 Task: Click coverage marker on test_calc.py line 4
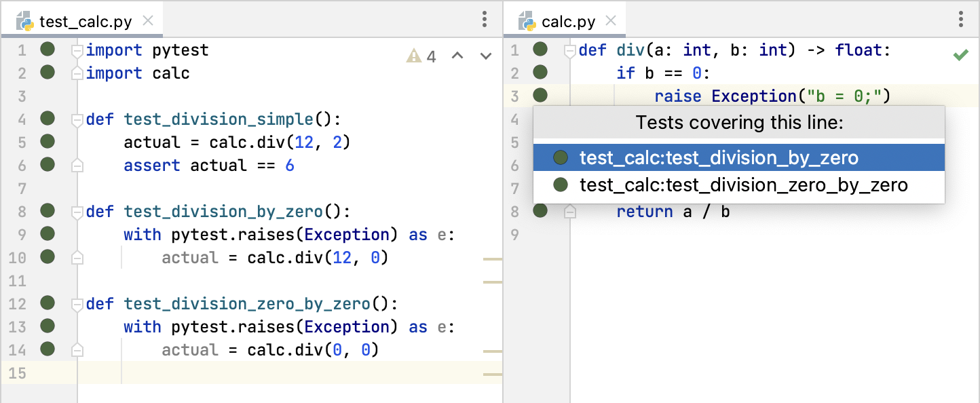coord(48,118)
